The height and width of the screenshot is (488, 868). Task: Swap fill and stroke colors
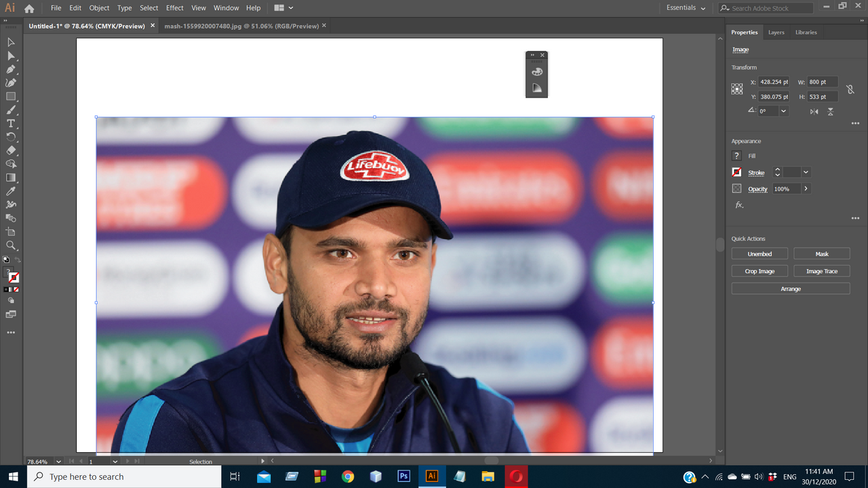pos(18,260)
